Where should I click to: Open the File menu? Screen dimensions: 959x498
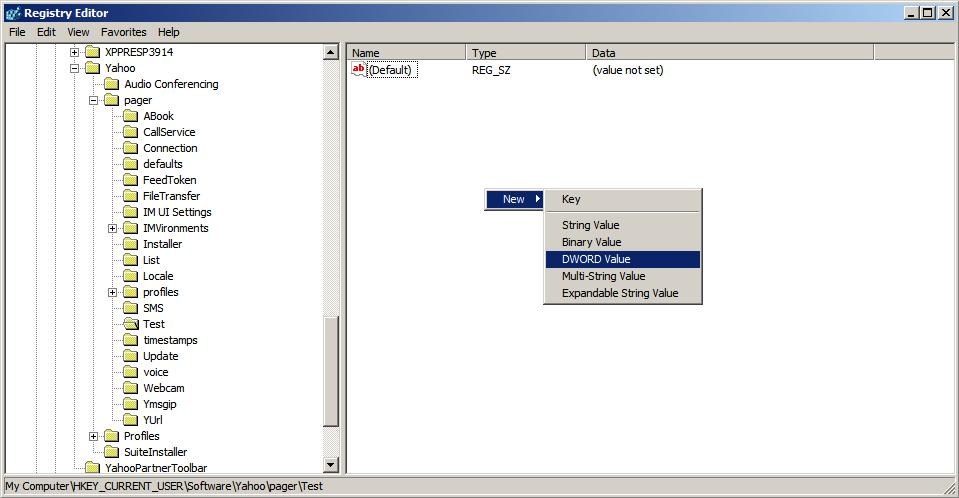17,32
